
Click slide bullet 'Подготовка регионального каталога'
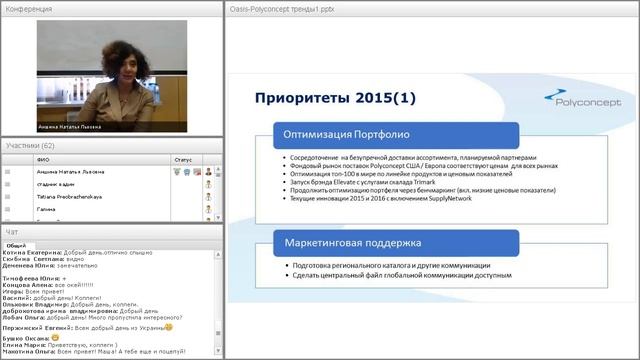pyautogui.click(x=391, y=265)
